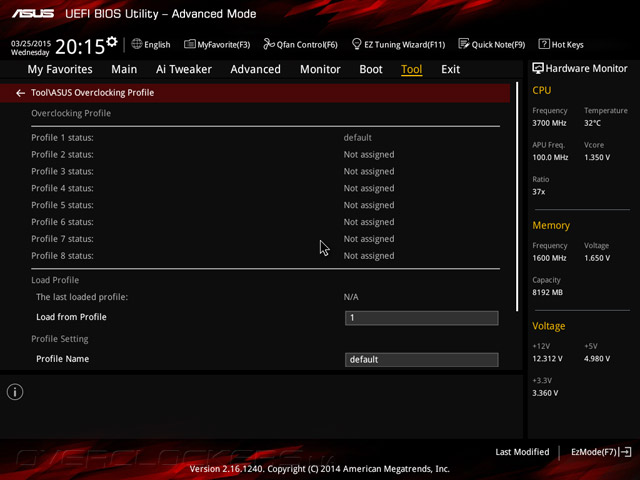
Task: Click the date 03/25/2015 Wednesday
Action: [x=31, y=48]
